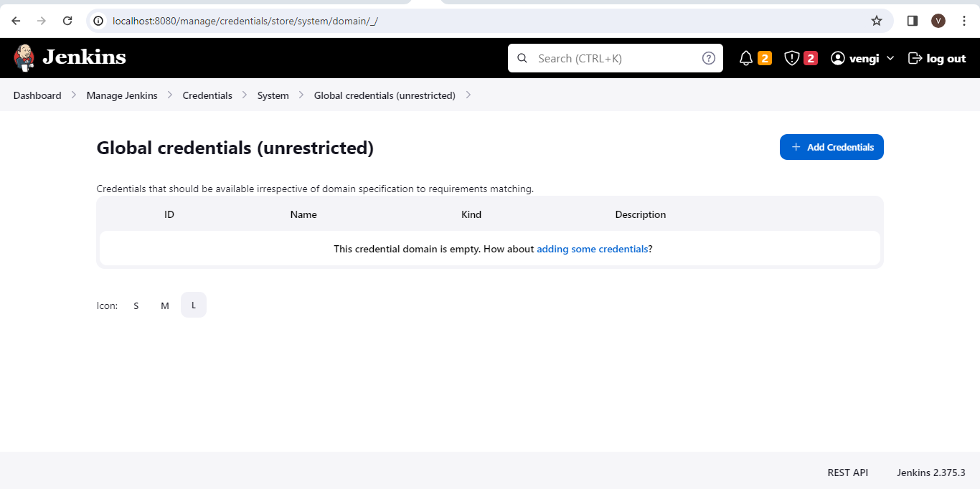Click the address bar URL
Viewport: 980px width, 489px height.
click(245, 21)
